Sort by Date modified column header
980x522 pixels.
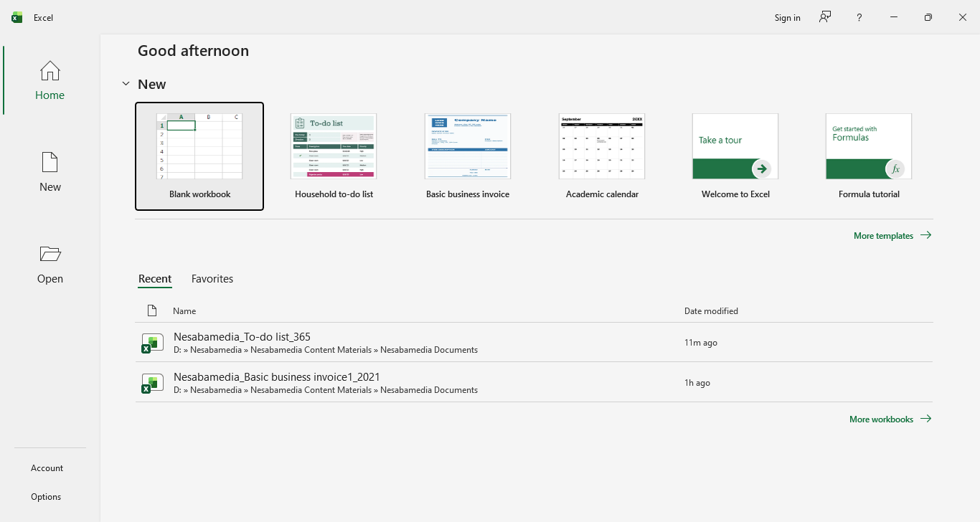711,310
